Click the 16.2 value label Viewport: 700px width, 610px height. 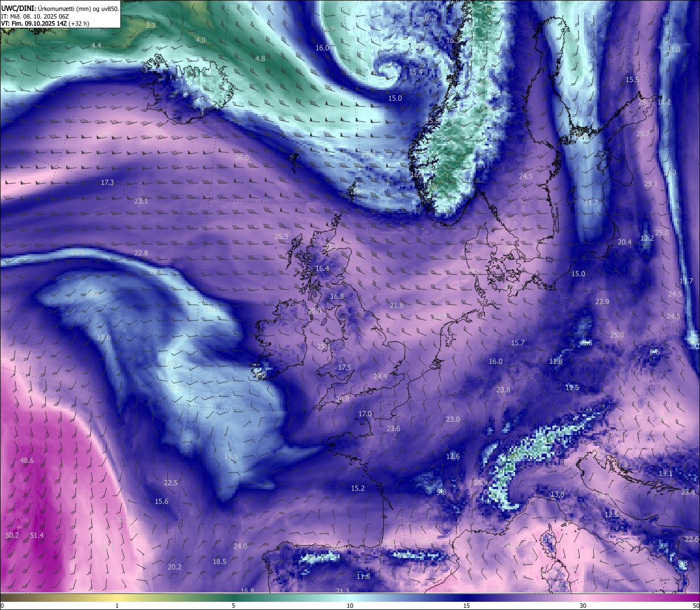pos(430,18)
